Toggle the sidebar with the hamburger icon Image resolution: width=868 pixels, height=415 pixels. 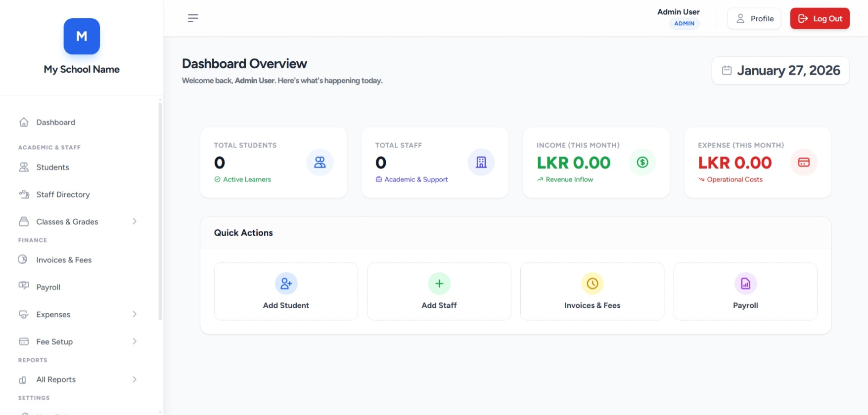click(193, 18)
